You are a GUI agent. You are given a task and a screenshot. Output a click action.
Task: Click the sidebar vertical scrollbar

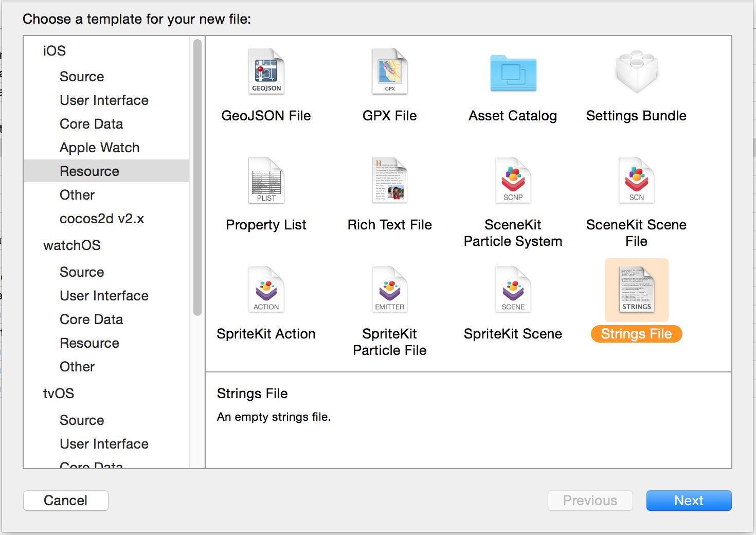tap(197, 177)
